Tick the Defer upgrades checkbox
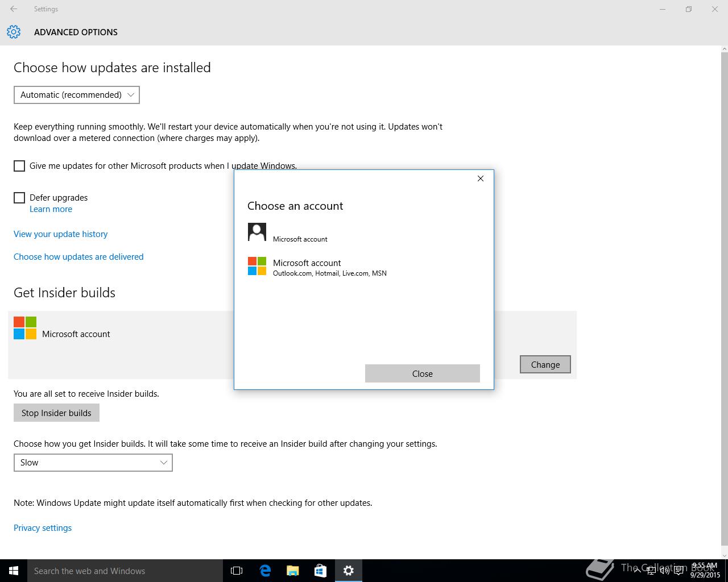728x582 pixels. click(19, 198)
